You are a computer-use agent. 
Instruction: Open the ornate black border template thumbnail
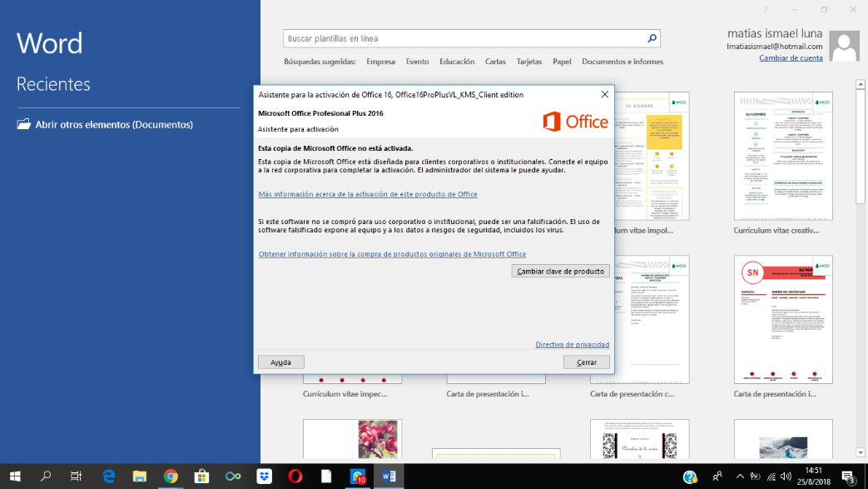[x=639, y=439]
